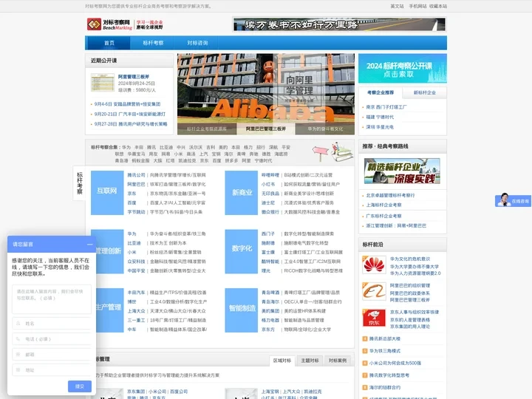532x399 pixels.
Task: Open 浙江管理创新：网易+阿里巴巴 link
Action: (396, 225)
